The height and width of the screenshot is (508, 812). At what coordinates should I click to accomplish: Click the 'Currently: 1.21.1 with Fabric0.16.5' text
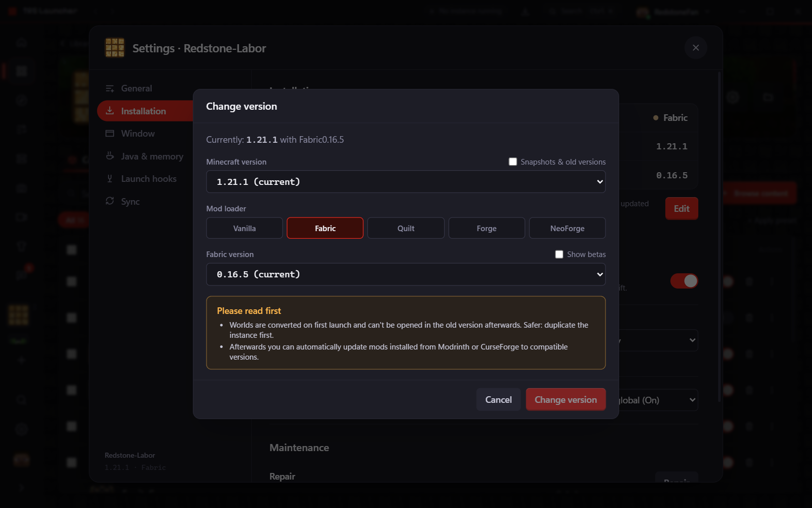[x=275, y=140]
